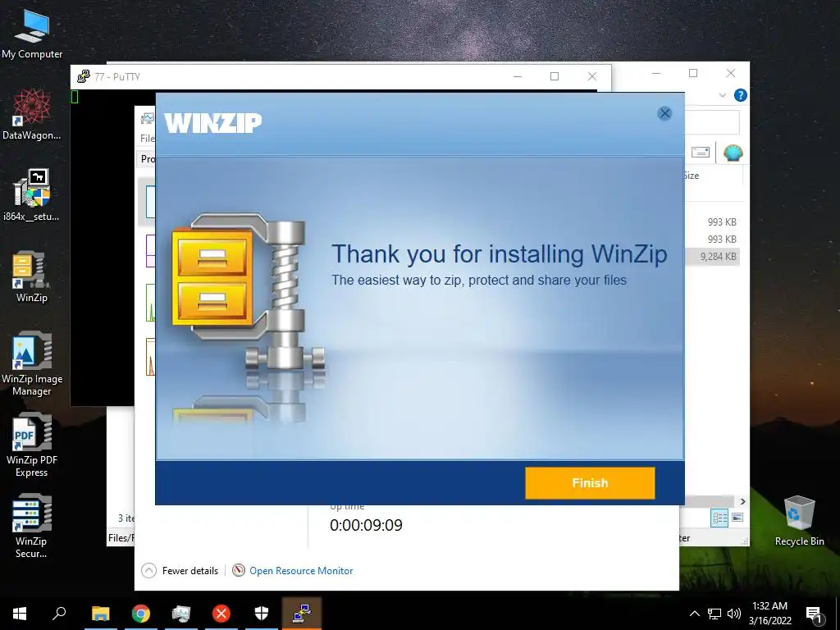This screenshot has width=840, height=630.
Task: Switch File Explorer to large icons view
Action: coord(737,518)
